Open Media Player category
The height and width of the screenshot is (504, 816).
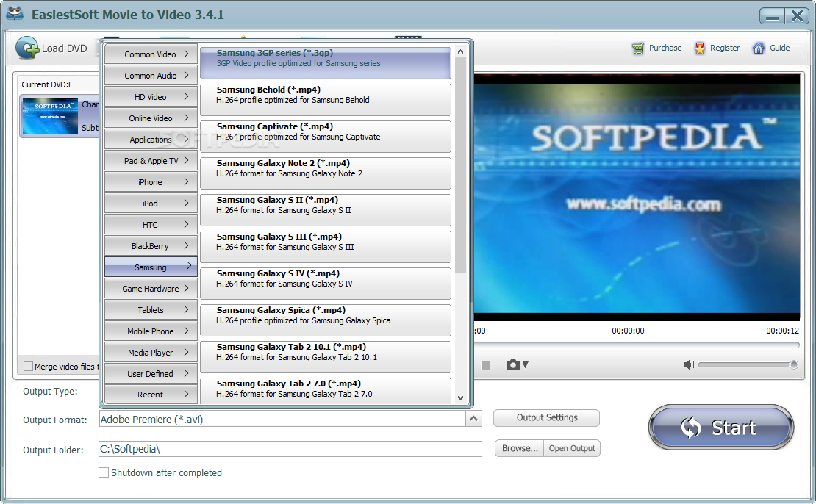(151, 352)
